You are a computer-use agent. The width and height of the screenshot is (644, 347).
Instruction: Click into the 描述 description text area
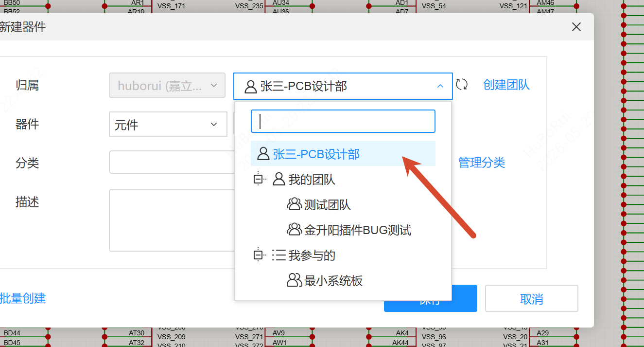pos(172,220)
